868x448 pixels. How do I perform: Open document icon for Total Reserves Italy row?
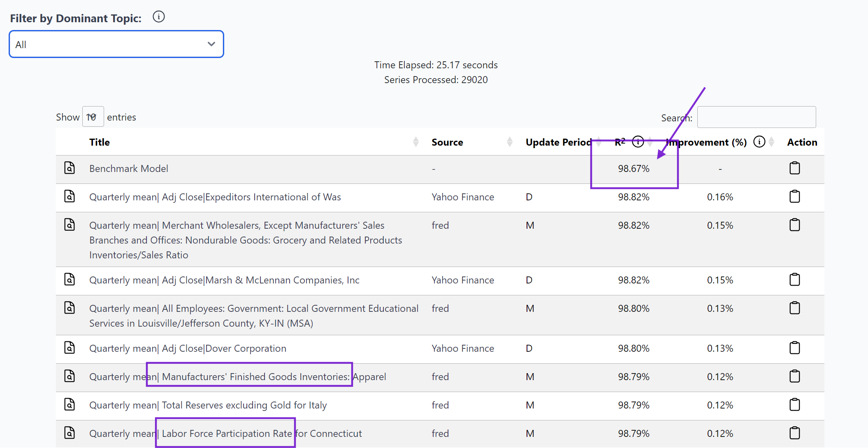pos(70,404)
